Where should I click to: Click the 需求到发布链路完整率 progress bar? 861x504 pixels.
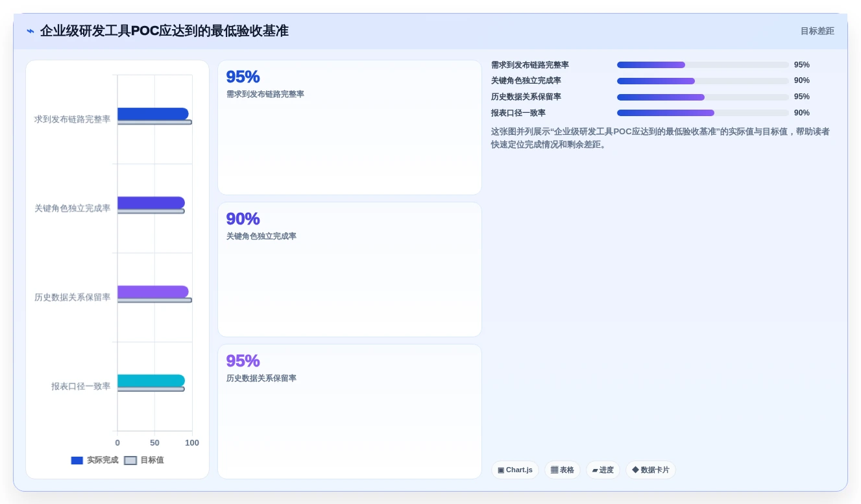pyautogui.click(x=703, y=65)
